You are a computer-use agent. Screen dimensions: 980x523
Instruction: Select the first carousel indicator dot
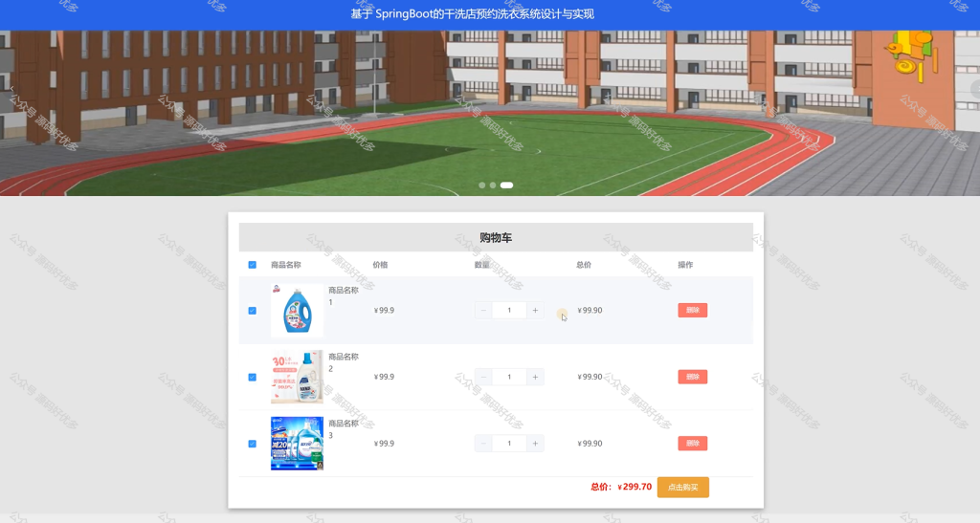tap(482, 185)
